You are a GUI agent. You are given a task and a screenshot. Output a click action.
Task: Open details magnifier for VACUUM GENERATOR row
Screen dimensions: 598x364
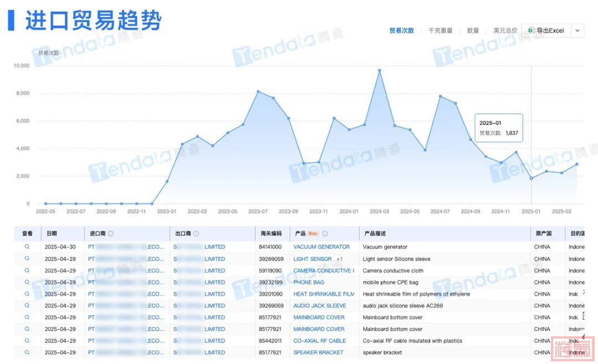click(27, 247)
